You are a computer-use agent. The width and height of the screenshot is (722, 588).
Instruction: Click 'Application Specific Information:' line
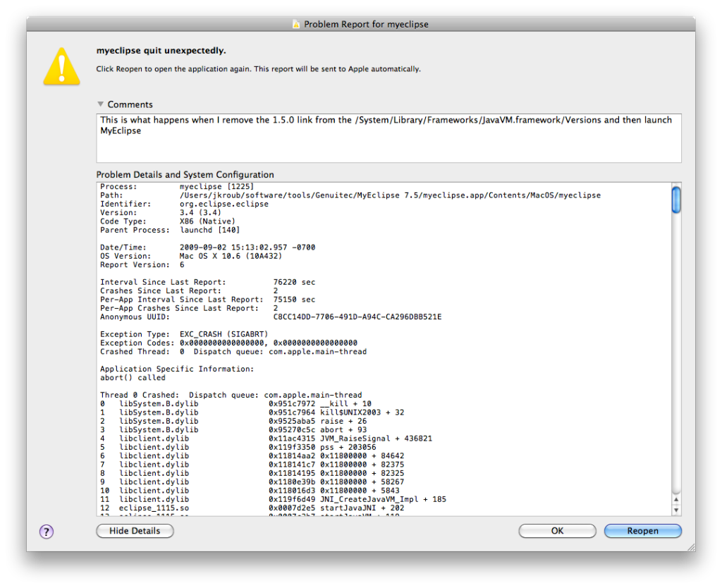[177, 369]
